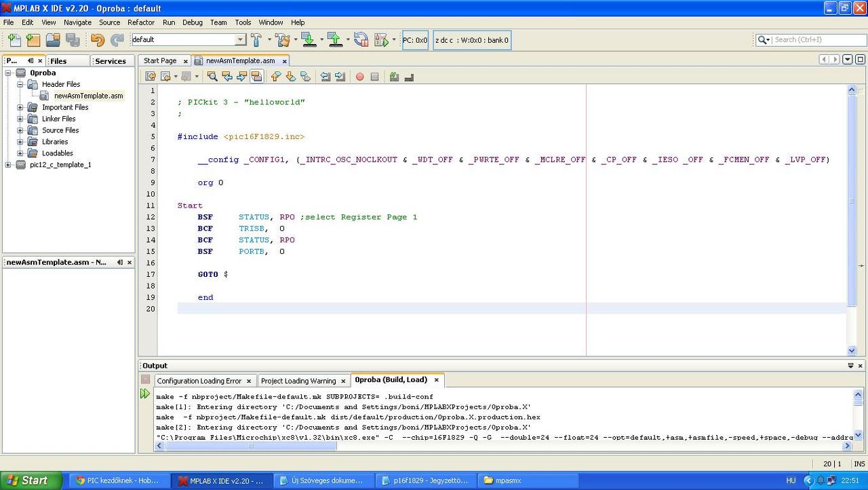Image resolution: width=868 pixels, height=490 pixels.
Task: Click the Build Project hammer icon
Action: 256,40
